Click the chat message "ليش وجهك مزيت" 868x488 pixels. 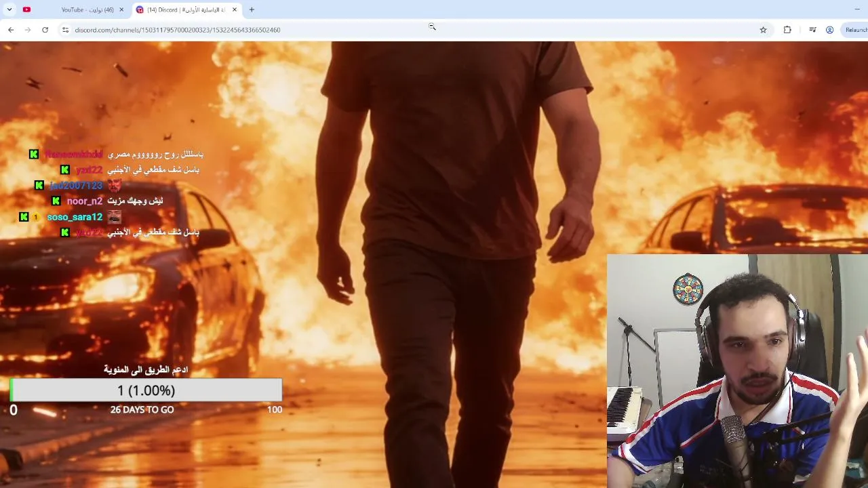click(x=135, y=201)
